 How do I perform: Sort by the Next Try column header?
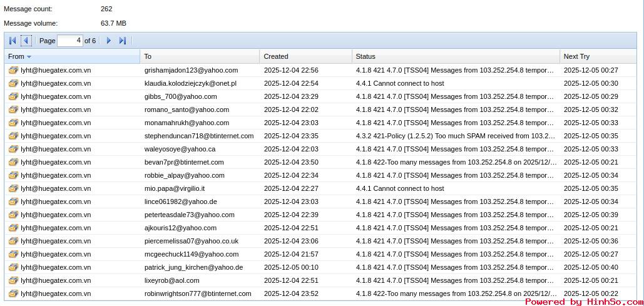[576, 56]
